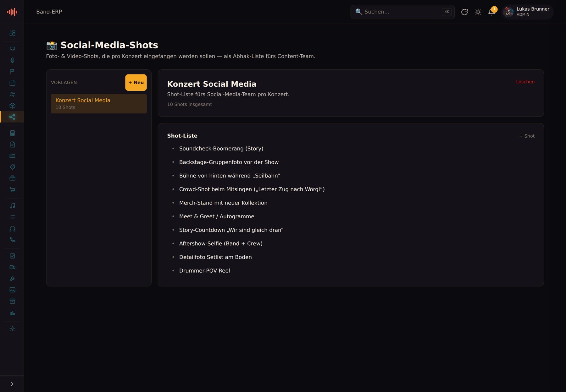Click the refresh icon in top bar
The height and width of the screenshot is (392, 566).
coord(464,12)
